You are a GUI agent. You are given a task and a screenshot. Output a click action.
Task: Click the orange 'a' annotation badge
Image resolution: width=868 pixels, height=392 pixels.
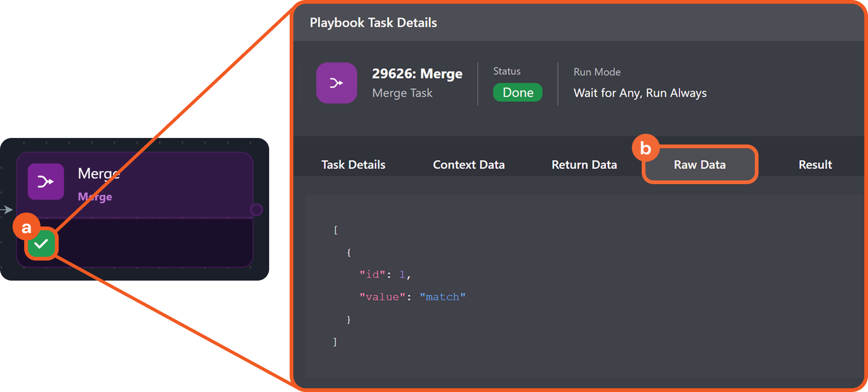[x=27, y=227]
